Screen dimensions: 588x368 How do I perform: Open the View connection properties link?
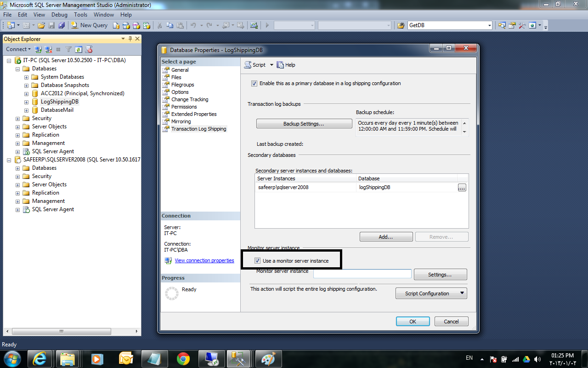pyautogui.click(x=204, y=260)
